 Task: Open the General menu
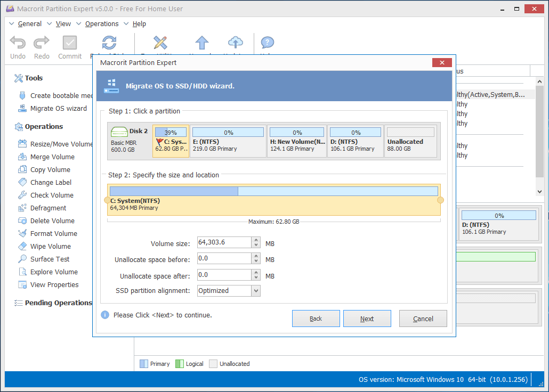30,24
